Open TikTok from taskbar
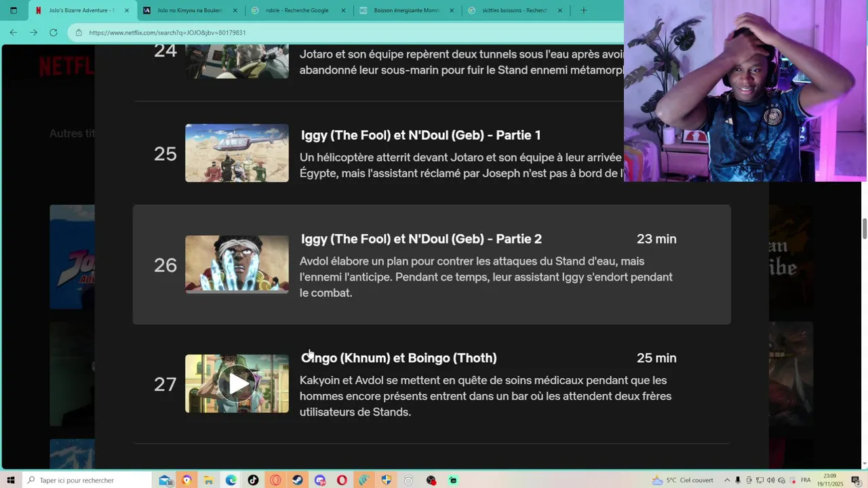868x488 pixels. 253,480
